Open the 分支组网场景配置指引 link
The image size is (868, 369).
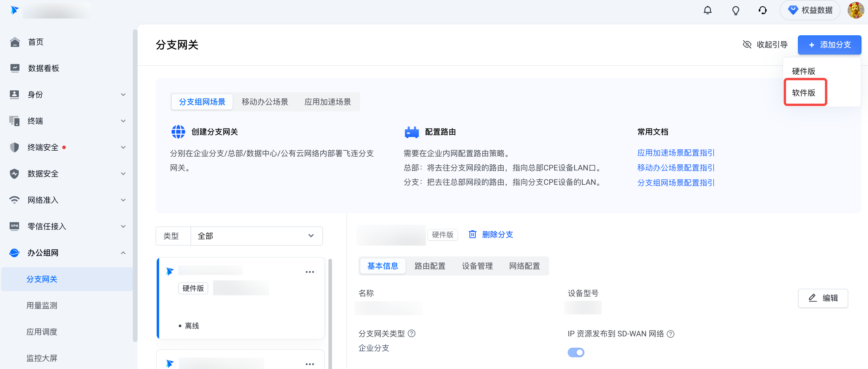pyautogui.click(x=676, y=183)
